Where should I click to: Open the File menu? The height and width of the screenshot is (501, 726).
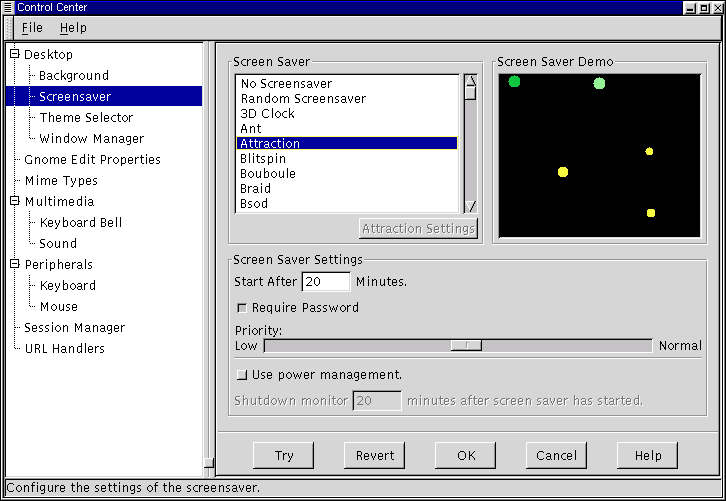point(32,28)
